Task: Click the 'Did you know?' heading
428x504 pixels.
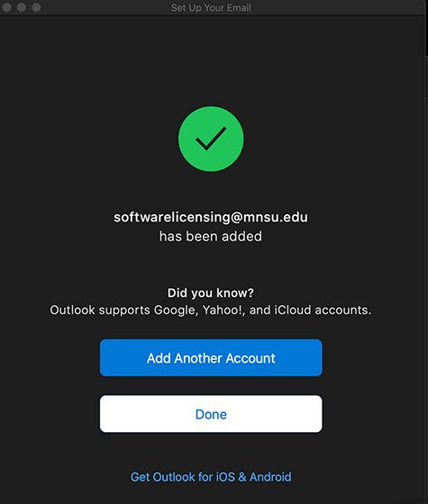Action: 211,292
